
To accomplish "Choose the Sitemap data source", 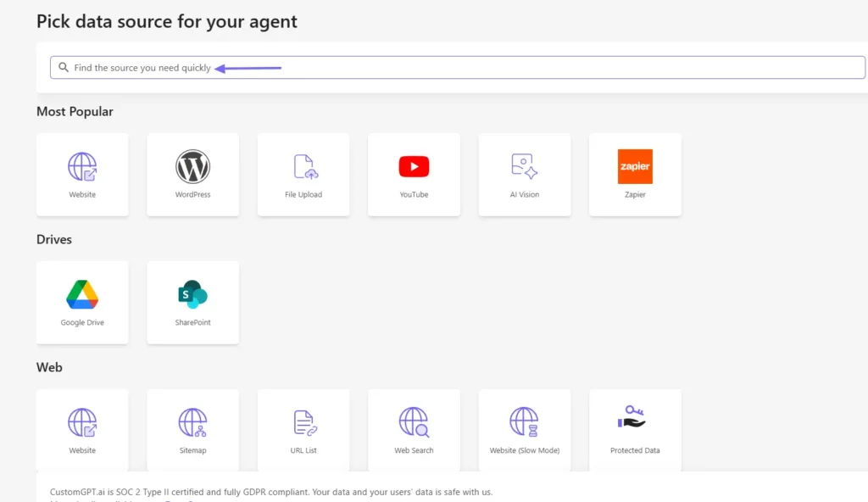I will [x=192, y=431].
